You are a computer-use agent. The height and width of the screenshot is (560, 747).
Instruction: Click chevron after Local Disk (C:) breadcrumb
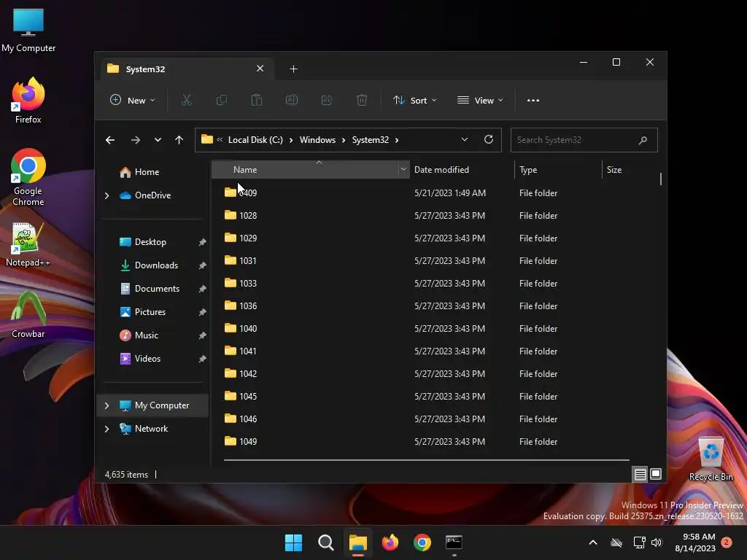click(x=291, y=140)
